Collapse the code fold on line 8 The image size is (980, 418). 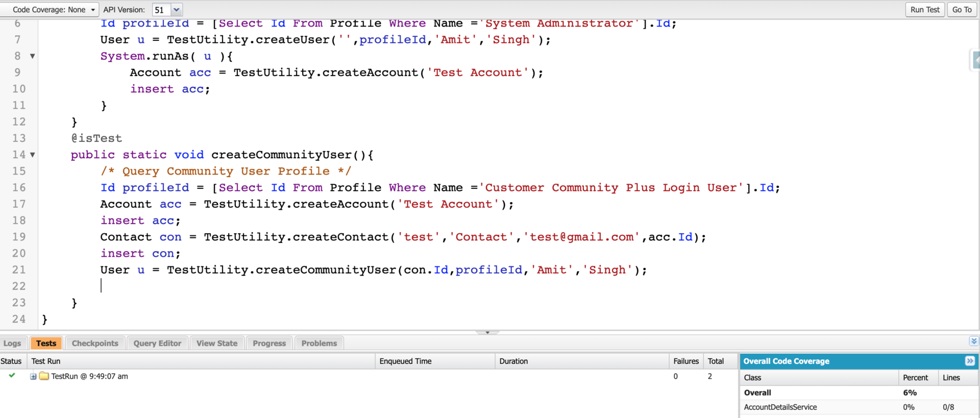pyautogui.click(x=33, y=56)
